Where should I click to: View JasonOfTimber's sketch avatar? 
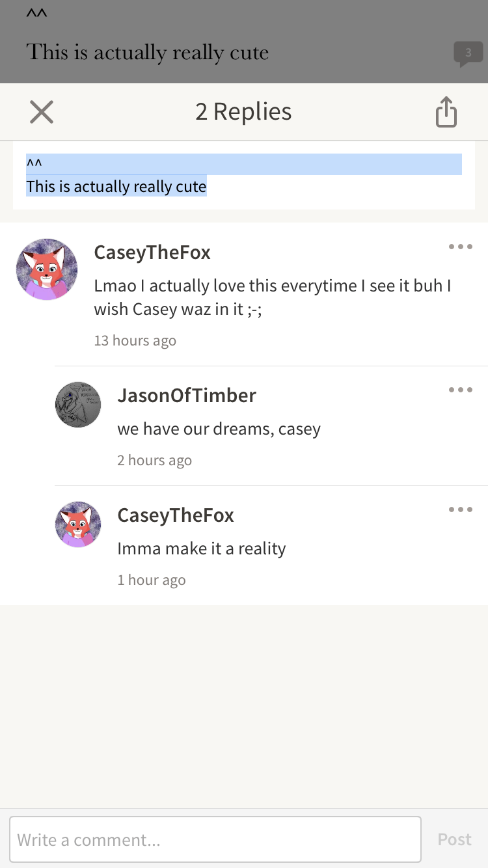tap(78, 405)
